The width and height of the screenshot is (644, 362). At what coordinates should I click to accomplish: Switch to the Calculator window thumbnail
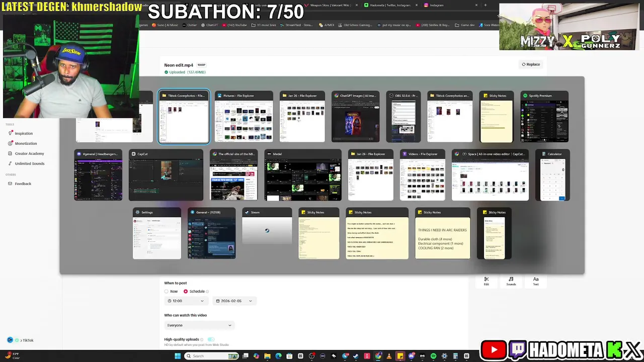tap(552, 175)
